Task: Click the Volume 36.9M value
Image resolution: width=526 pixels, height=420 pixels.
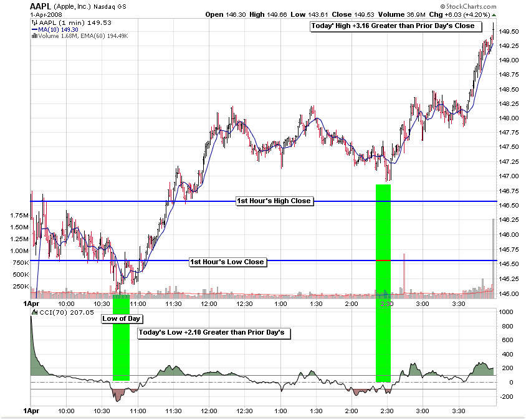Action: coord(401,15)
